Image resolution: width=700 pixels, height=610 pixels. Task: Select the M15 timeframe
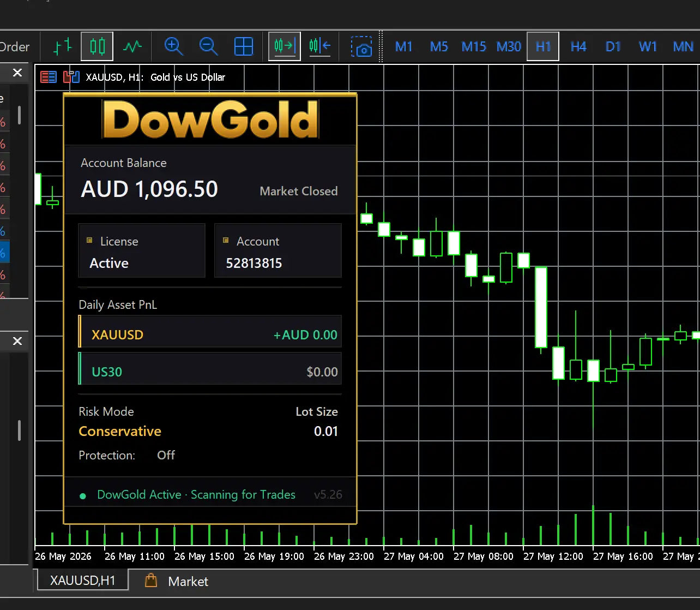pyautogui.click(x=474, y=46)
